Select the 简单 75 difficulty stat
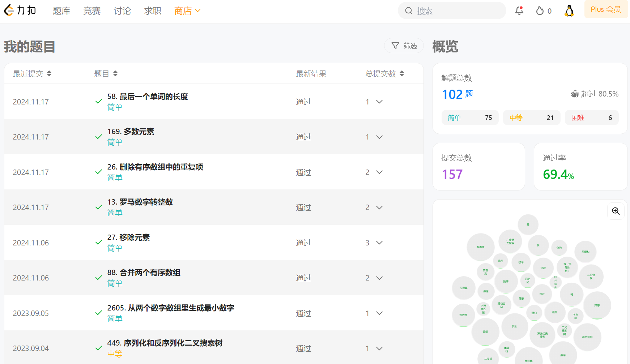 470,118
